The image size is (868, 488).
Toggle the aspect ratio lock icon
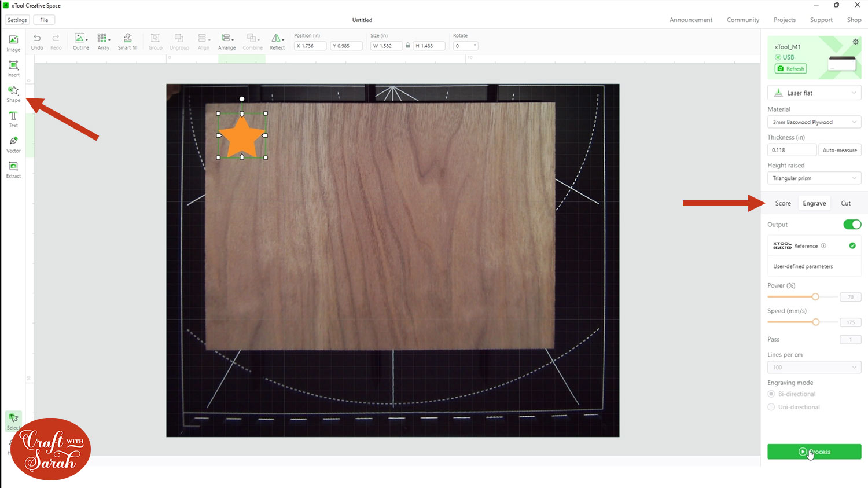[408, 46]
